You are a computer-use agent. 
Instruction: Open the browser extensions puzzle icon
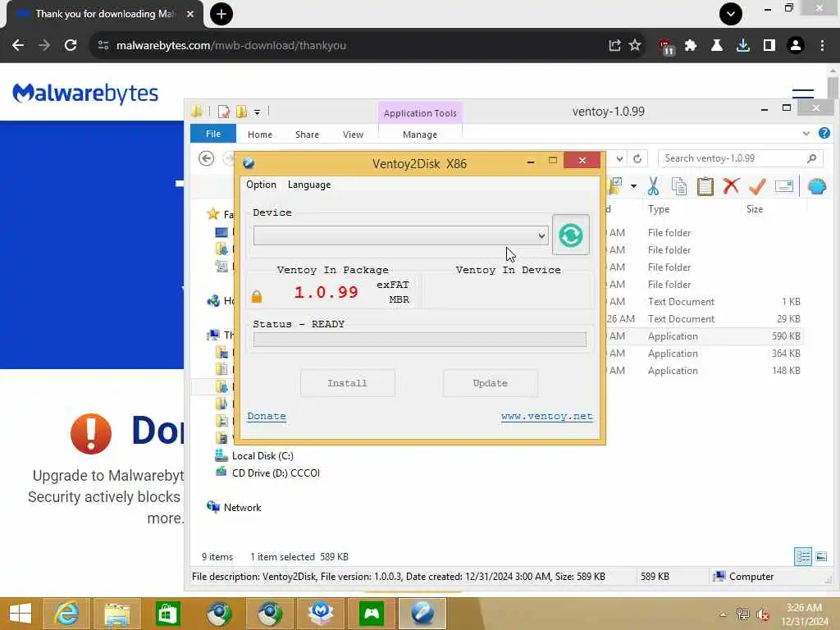[x=691, y=46]
